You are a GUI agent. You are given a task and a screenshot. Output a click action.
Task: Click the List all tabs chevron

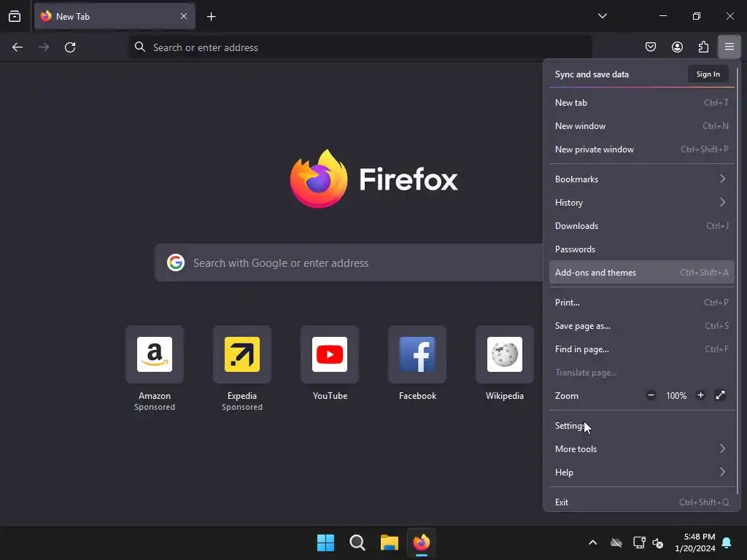click(602, 16)
